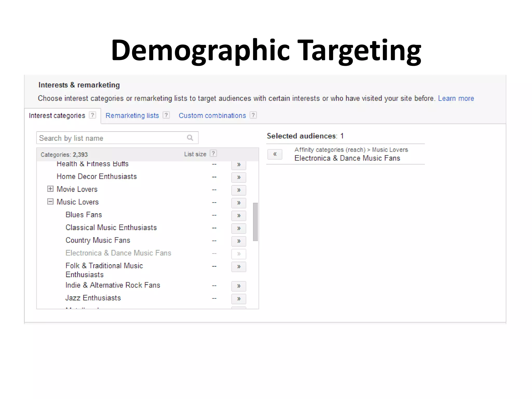Click the Search by list name field
This screenshot has height=399, width=532.
point(117,138)
